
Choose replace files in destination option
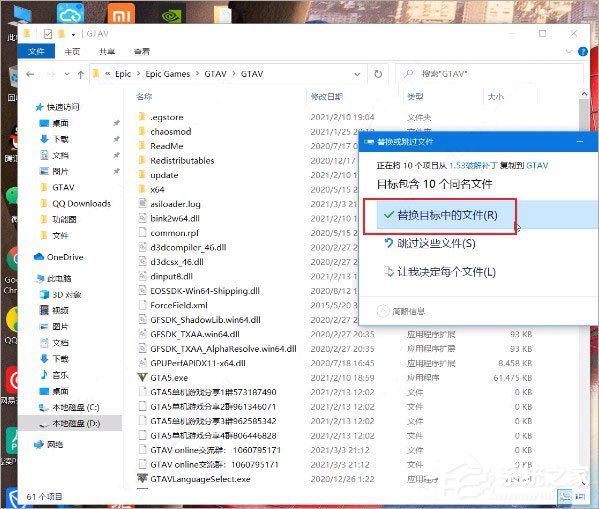click(x=440, y=215)
